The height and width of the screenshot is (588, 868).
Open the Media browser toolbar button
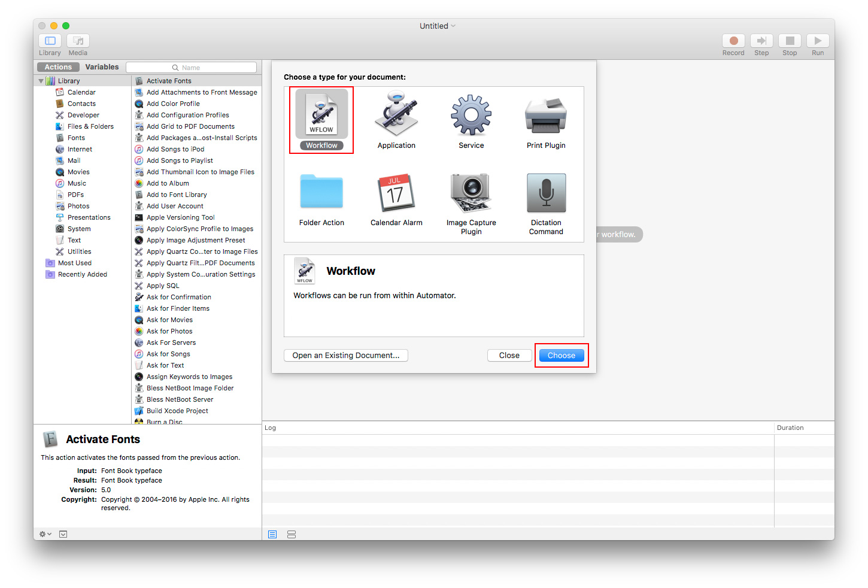coord(78,41)
